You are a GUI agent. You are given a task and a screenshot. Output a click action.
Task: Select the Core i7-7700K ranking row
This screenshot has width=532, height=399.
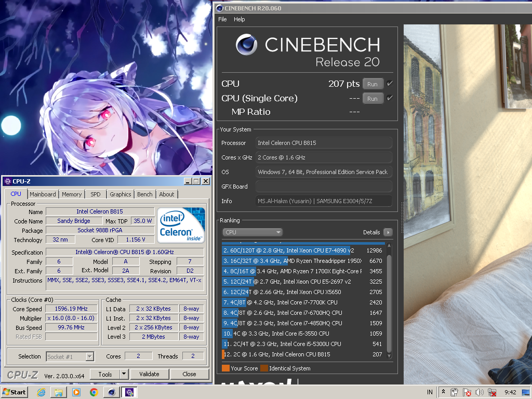[303, 302]
